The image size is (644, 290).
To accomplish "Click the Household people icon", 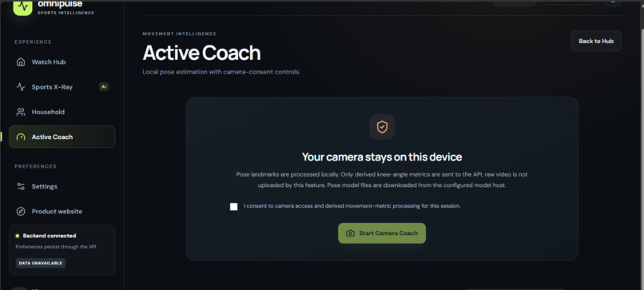I will [21, 112].
